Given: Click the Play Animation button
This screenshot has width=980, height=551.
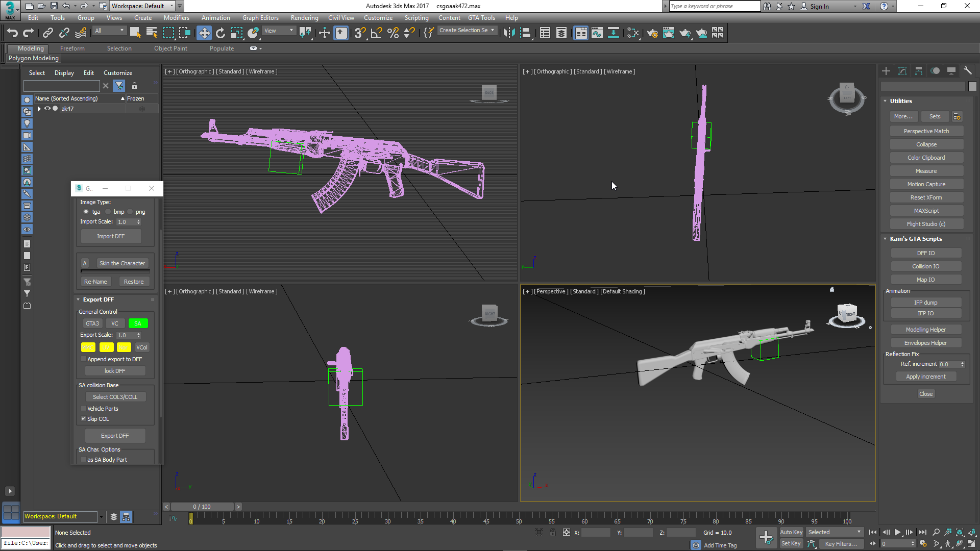Looking at the screenshot, I should 897,532.
